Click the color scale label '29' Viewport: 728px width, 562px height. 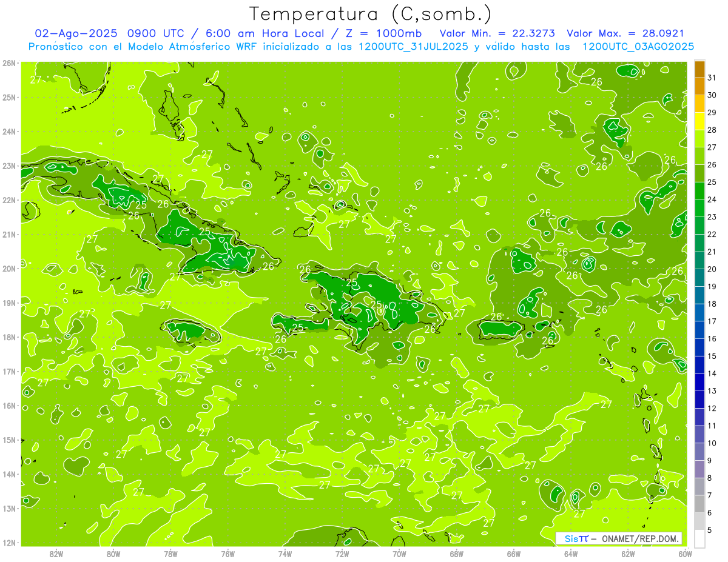point(712,113)
